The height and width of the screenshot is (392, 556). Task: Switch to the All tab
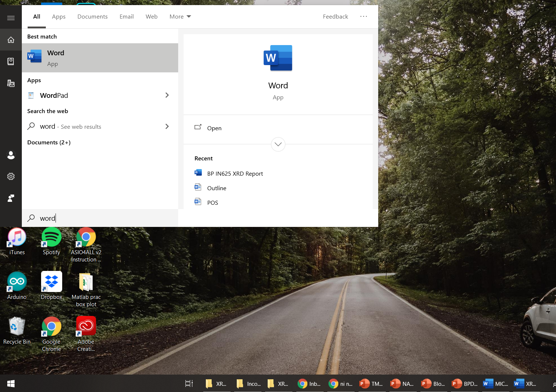pos(37,16)
